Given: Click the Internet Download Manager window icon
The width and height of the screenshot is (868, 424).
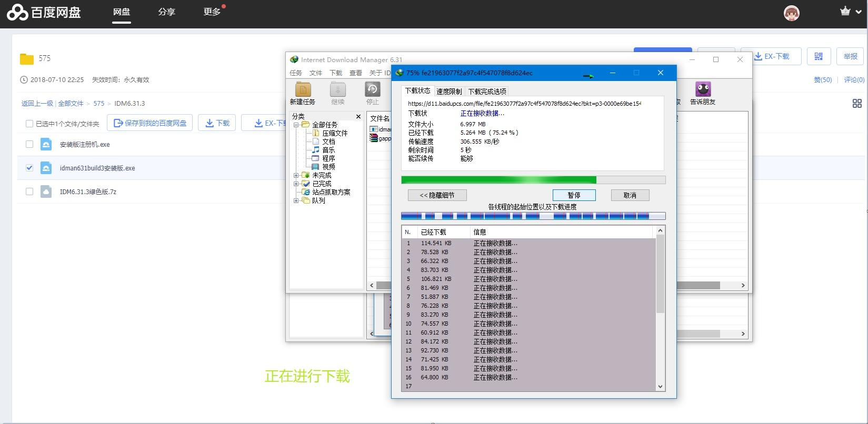Looking at the screenshot, I should 294,59.
